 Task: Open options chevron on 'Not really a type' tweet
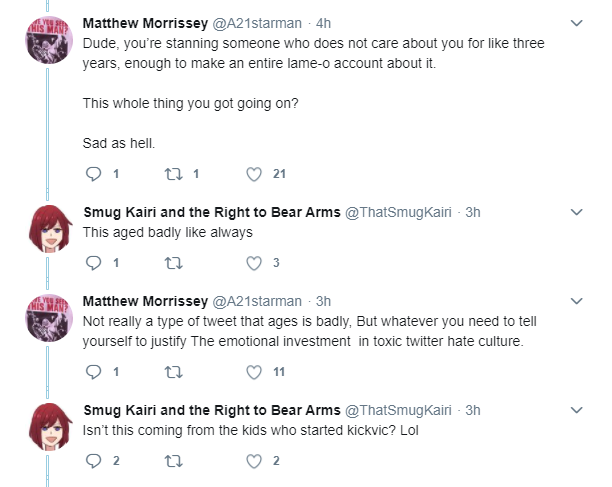(576, 301)
